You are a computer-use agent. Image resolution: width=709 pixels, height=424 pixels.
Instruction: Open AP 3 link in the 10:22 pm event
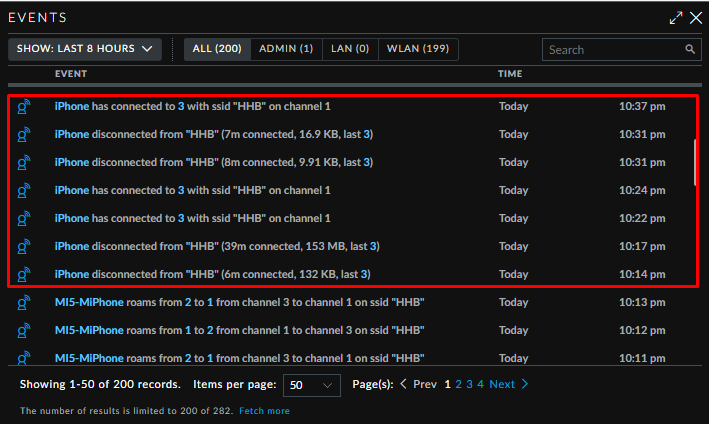[x=181, y=218]
